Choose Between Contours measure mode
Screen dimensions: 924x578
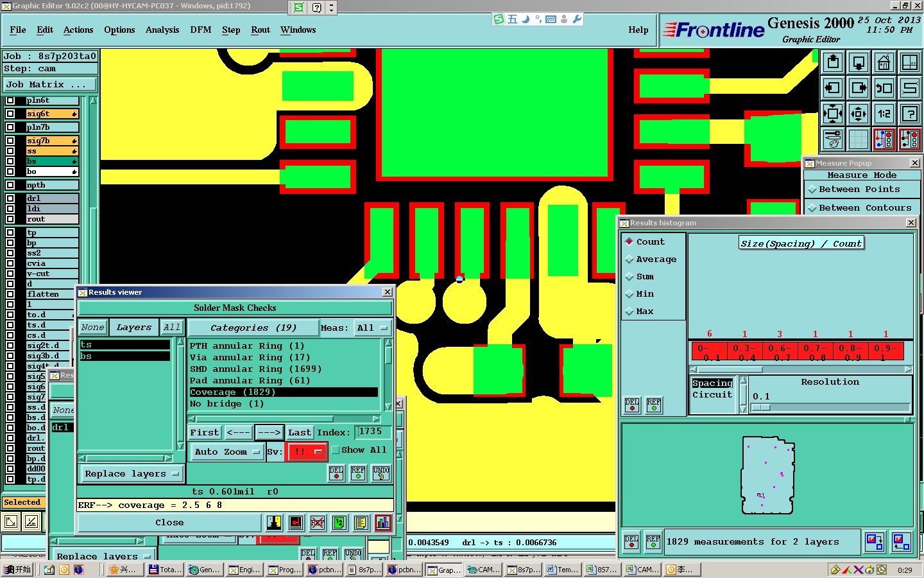[812, 208]
